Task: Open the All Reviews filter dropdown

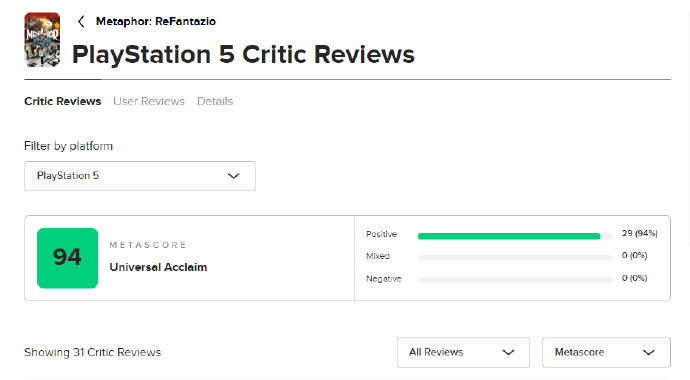Action: [463, 352]
